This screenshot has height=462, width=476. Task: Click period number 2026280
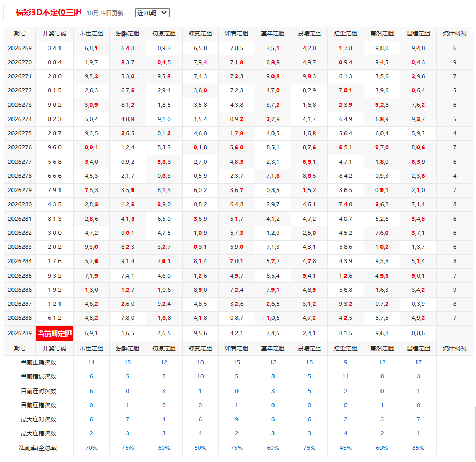[x=20, y=204]
